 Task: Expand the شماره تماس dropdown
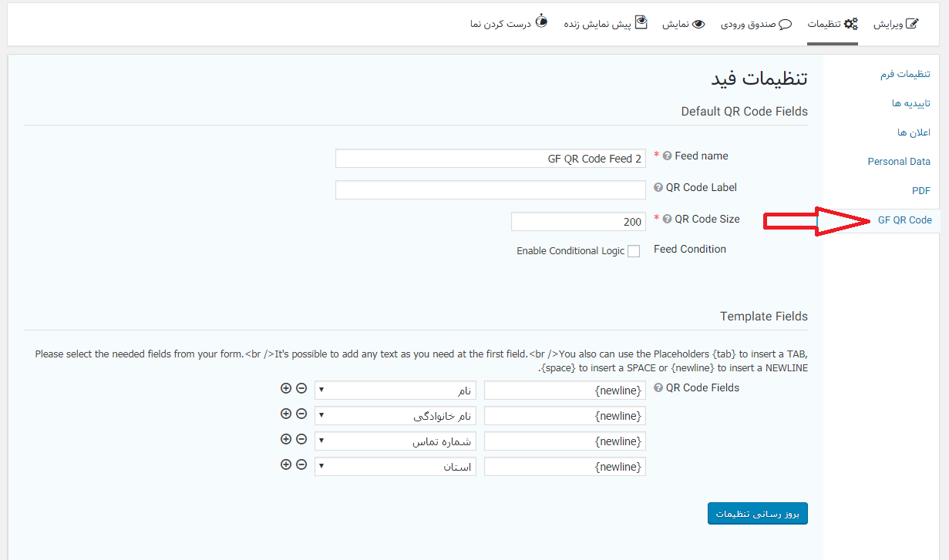[x=395, y=441]
